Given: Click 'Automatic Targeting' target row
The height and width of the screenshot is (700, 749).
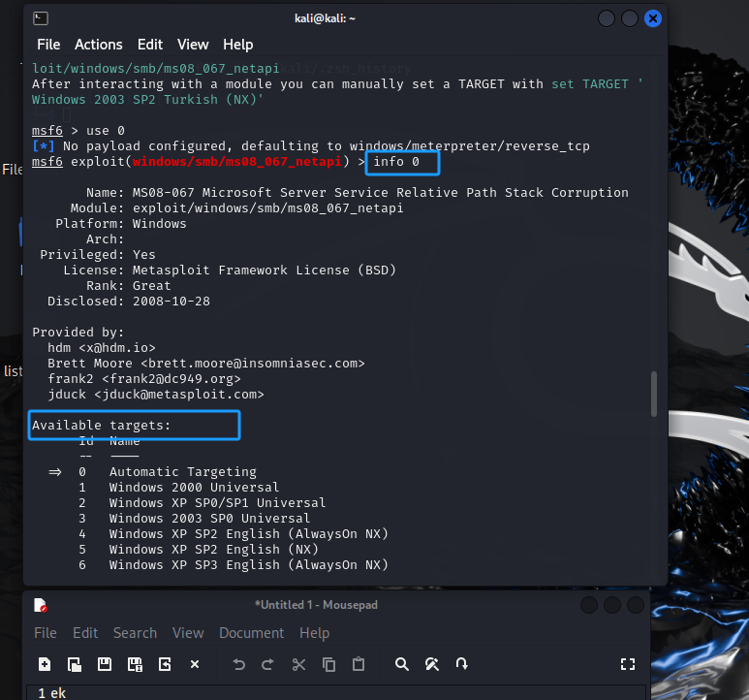Looking at the screenshot, I should (x=183, y=472).
